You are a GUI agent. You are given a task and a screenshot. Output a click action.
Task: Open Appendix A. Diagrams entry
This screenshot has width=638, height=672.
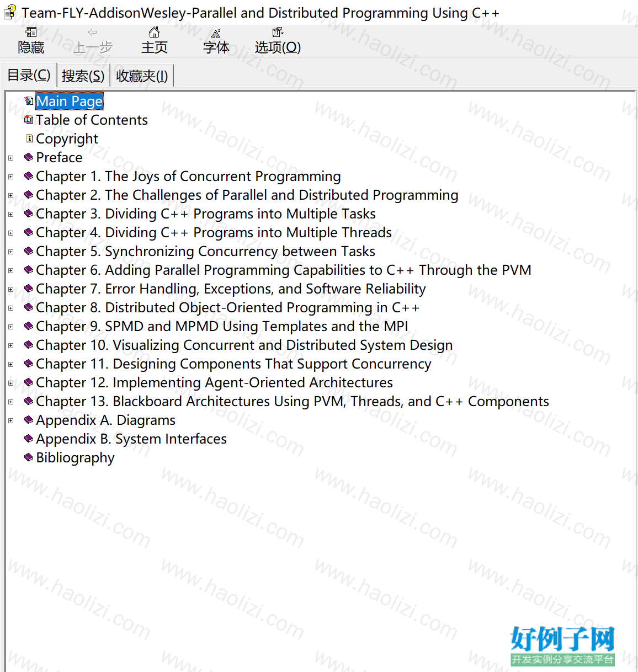click(105, 420)
